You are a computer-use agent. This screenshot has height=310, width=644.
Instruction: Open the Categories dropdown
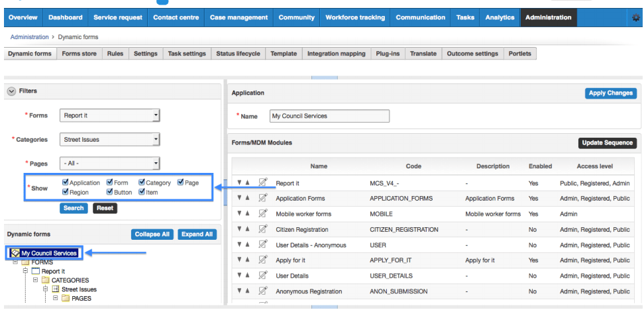point(110,140)
